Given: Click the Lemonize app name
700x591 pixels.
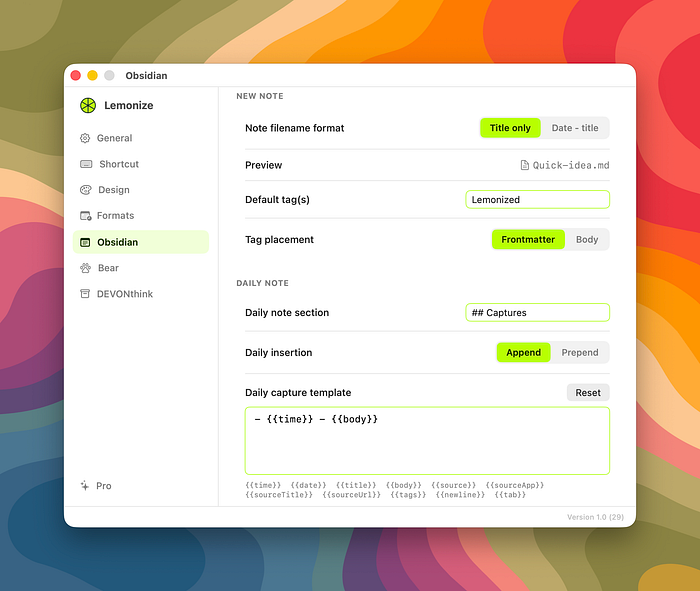Looking at the screenshot, I should pyautogui.click(x=129, y=105).
